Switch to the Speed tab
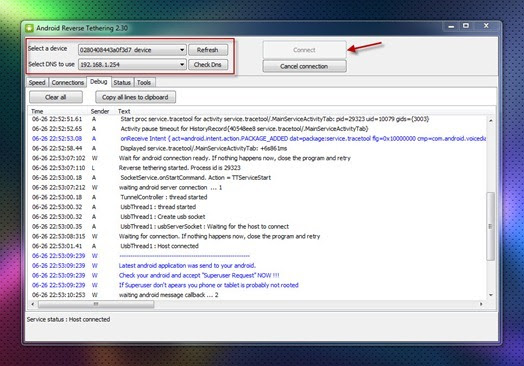The height and width of the screenshot is (366, 524). click(37, 83)
